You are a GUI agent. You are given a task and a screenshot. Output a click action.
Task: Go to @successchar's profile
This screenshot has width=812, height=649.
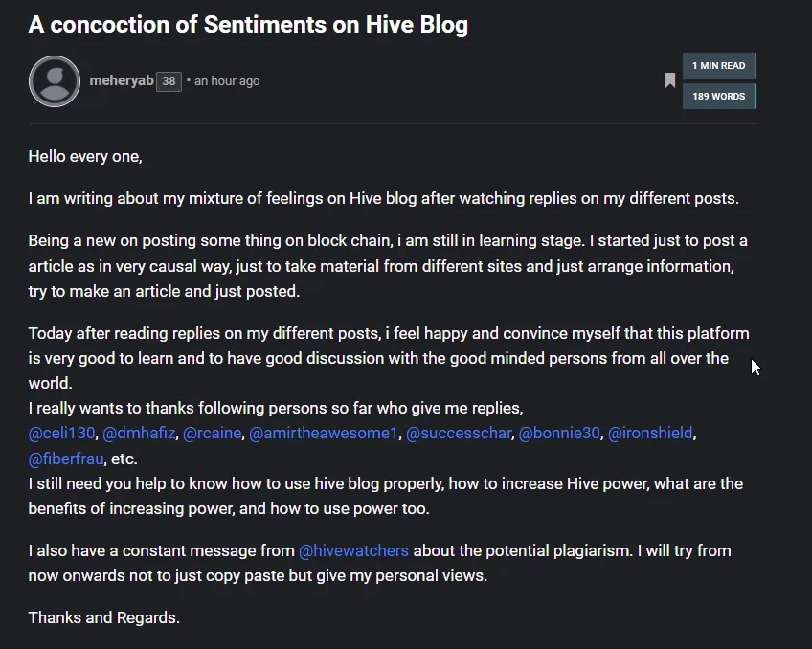(459, 434)
